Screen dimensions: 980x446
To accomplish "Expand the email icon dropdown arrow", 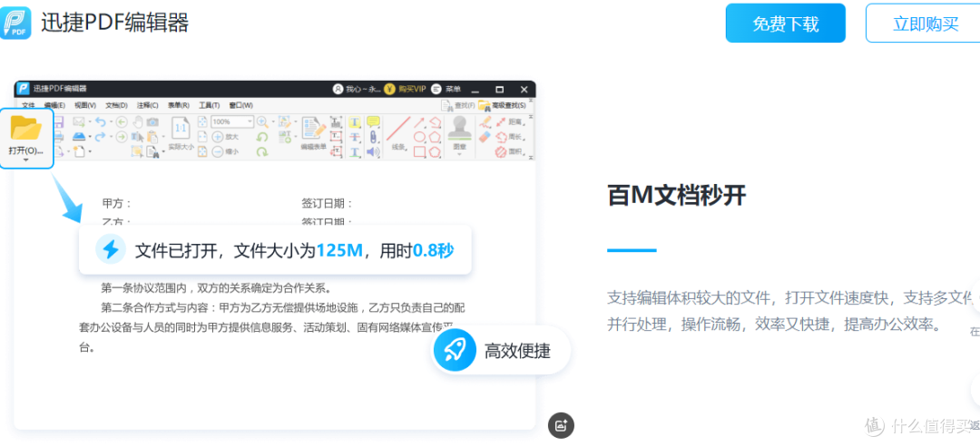I will tap(90, 121).
